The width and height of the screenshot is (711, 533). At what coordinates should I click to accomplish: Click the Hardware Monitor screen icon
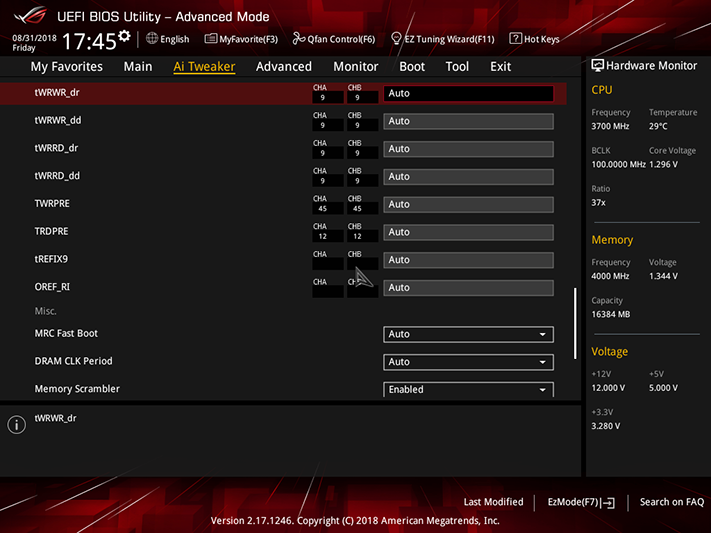[x=598, y=65]
